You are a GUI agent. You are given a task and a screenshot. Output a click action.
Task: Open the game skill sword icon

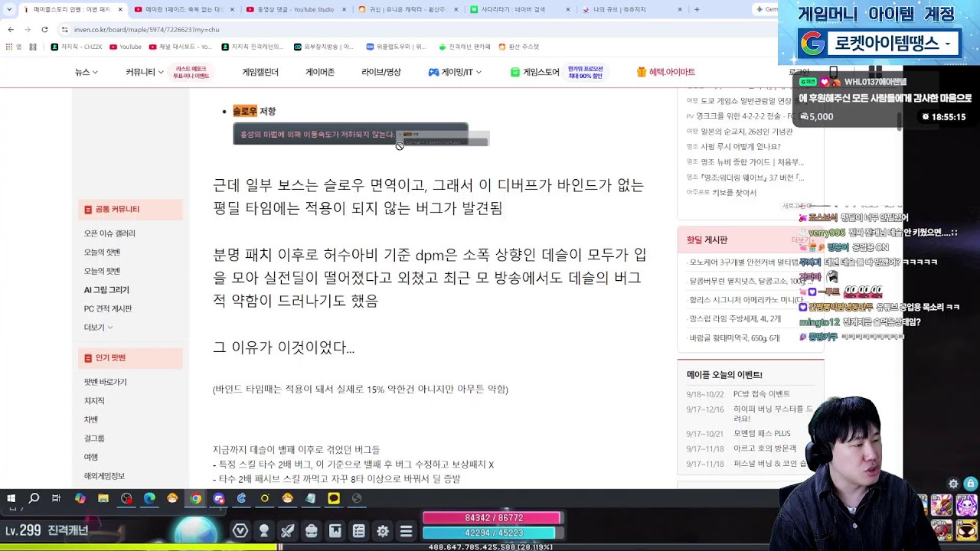coord(288,531)
